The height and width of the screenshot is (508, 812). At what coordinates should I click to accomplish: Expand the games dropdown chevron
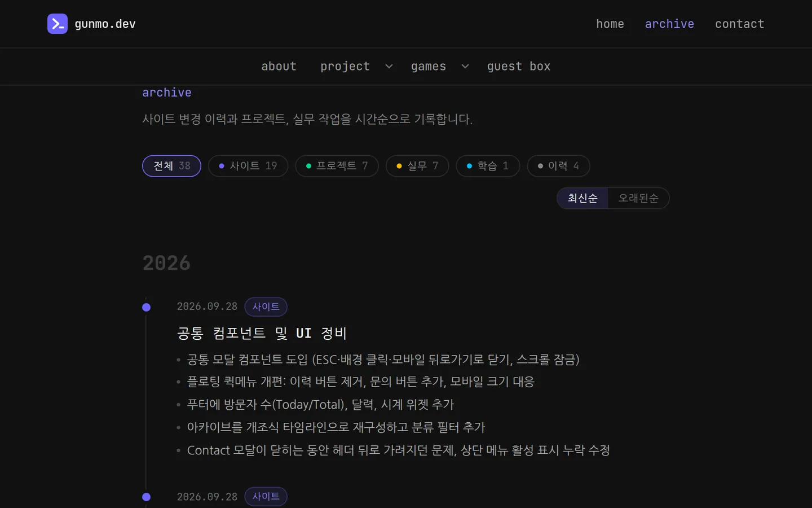tap(465, 66)
